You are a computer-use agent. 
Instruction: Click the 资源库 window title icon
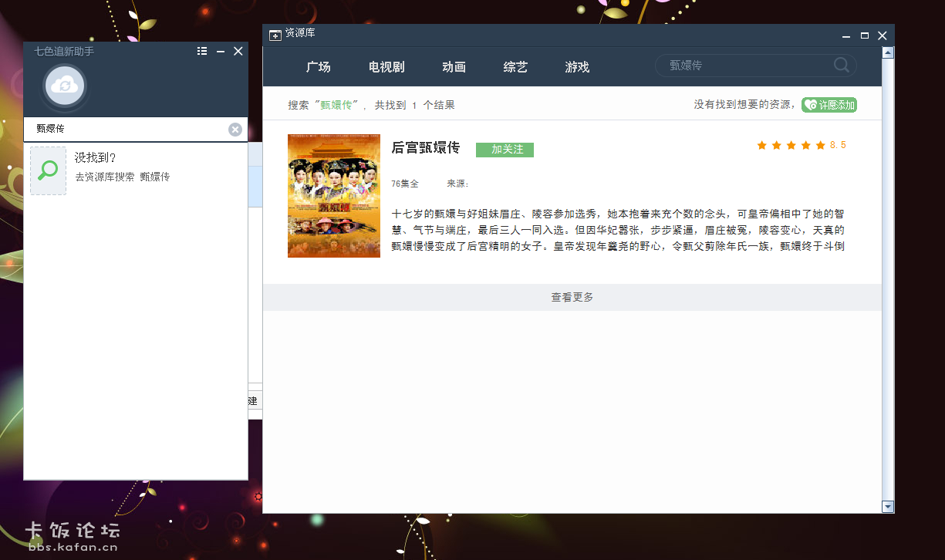(275, 35)
